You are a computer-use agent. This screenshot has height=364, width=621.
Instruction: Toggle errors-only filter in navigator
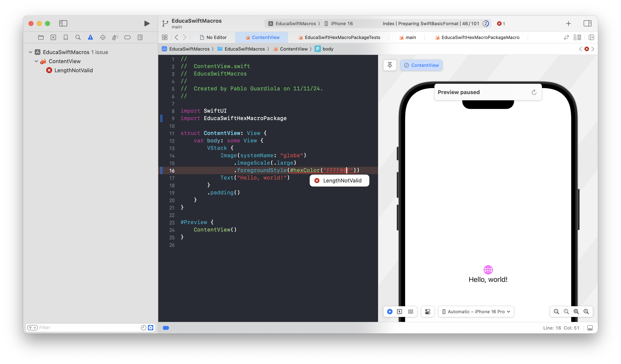(151, 327)
